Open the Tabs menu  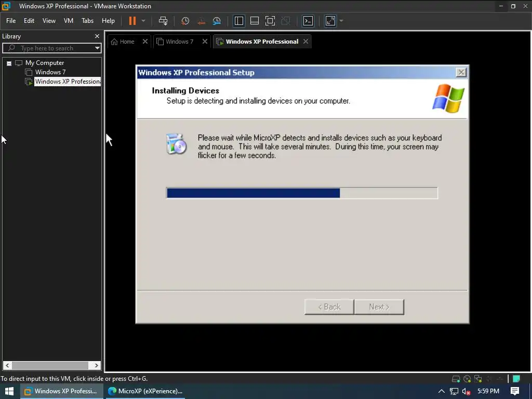point(87,21)
